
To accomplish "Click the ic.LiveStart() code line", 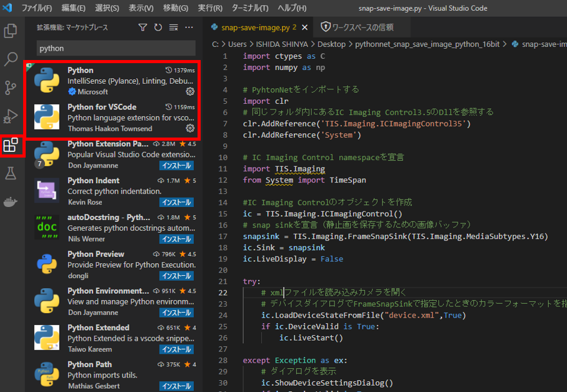I will 311,338.
